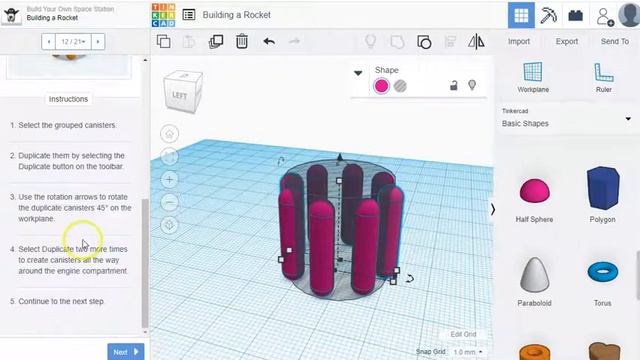
Task: Select the Workplane tool
Action: [x=533, y=77]
